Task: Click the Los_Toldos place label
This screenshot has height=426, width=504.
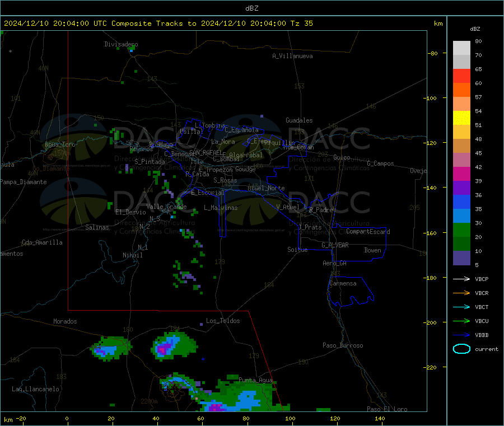Action: (223, 321)
